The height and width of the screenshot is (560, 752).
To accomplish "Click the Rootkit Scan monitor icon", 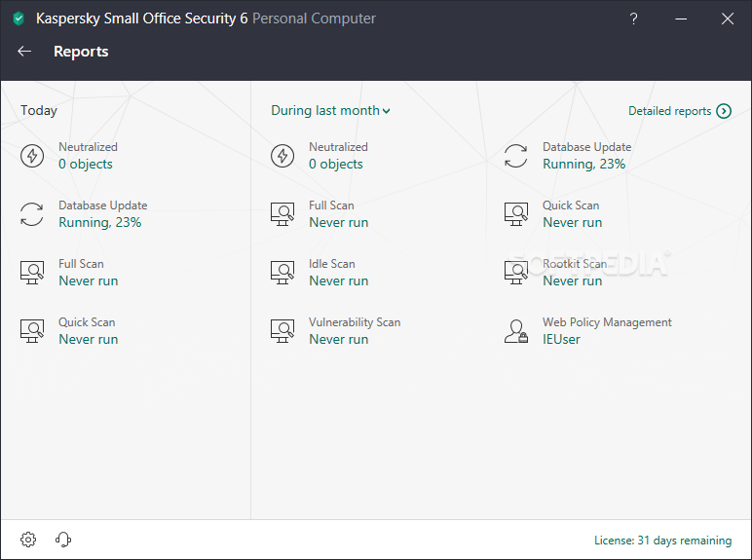I will [516, 273].
